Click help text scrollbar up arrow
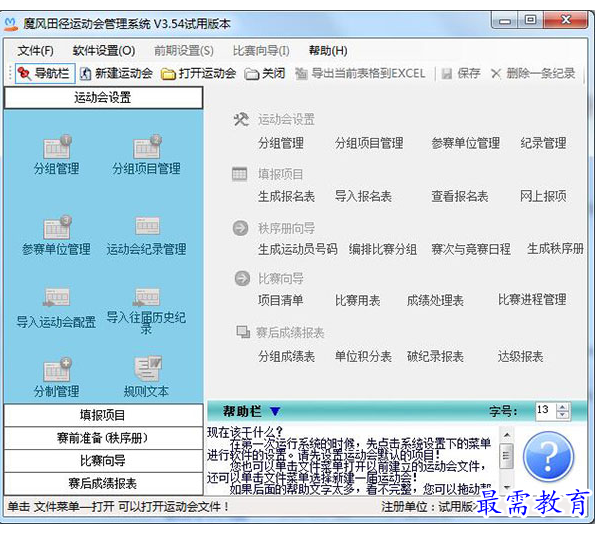This screenshot has width=598, height=534. (x=507, y=434)
